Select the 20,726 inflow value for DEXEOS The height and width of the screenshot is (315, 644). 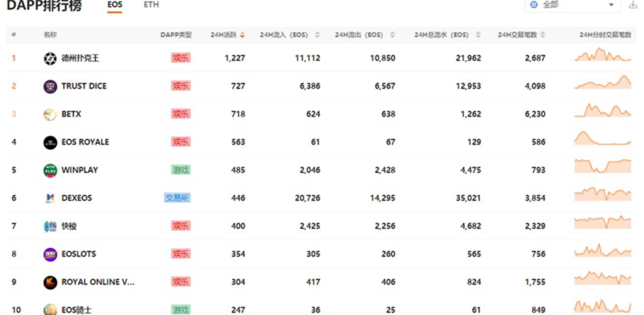pos(308,198)
